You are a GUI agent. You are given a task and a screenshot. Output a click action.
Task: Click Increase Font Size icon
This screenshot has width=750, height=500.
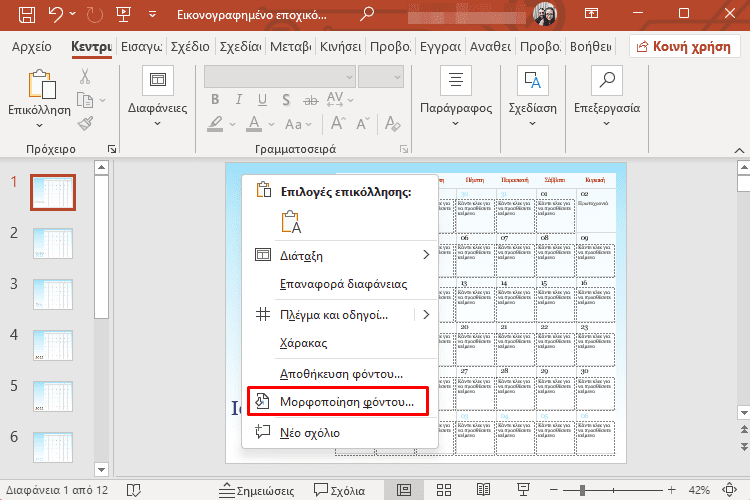click(338, 123)
